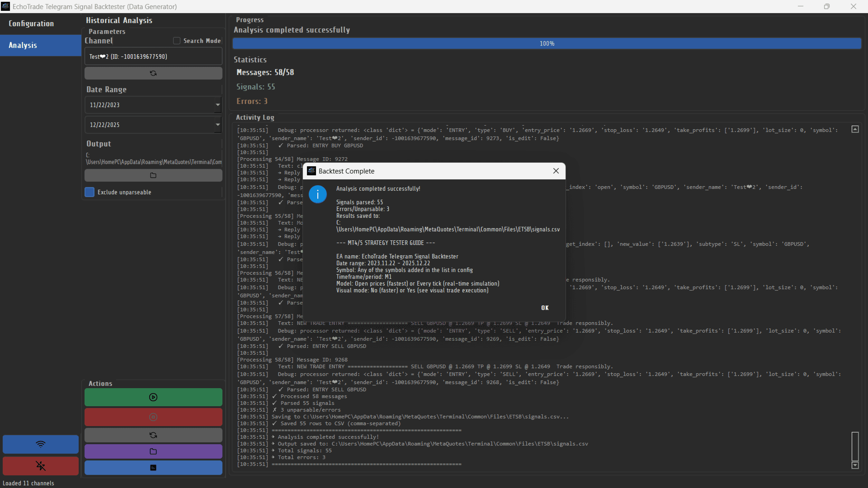
Task: Toggle the Exclude unparseable checkbox
Action: pyautogui.click(x=90, y=192)
